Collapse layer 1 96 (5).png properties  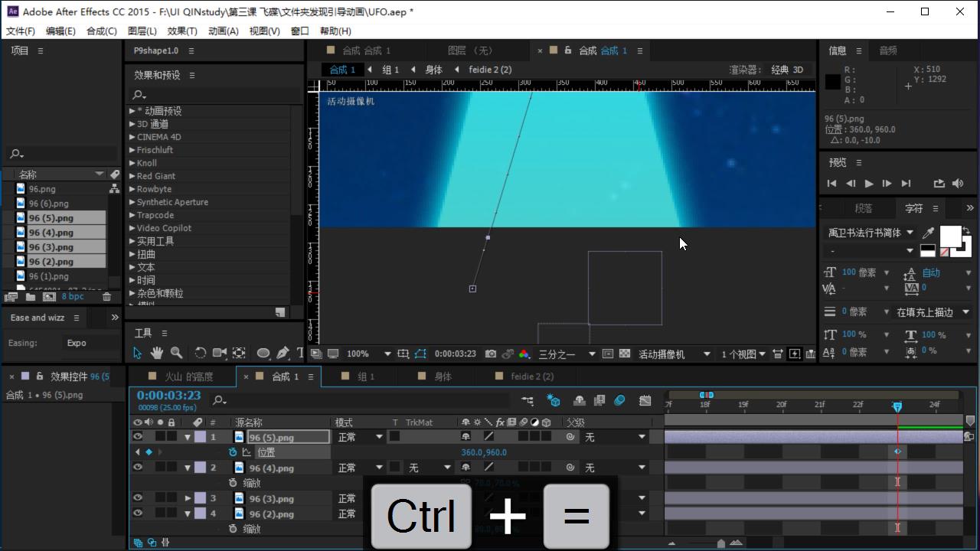[188, 437]
